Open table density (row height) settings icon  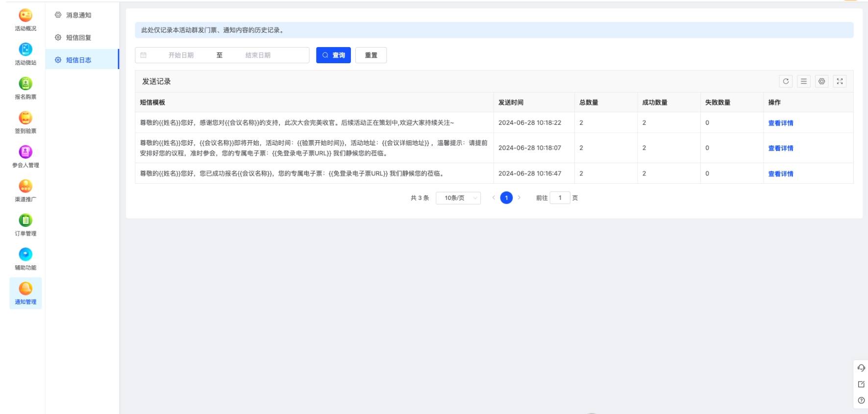point(804,81)
